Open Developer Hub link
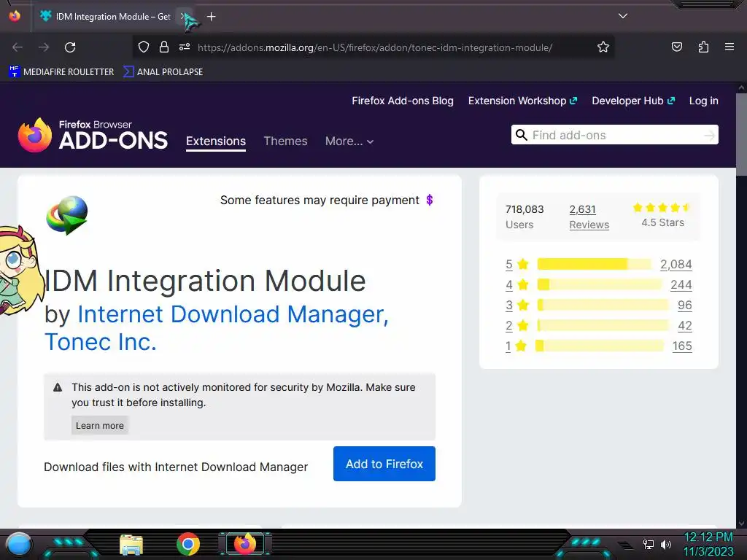The width and height of the screenshot is (747, 560). [633, 101]
